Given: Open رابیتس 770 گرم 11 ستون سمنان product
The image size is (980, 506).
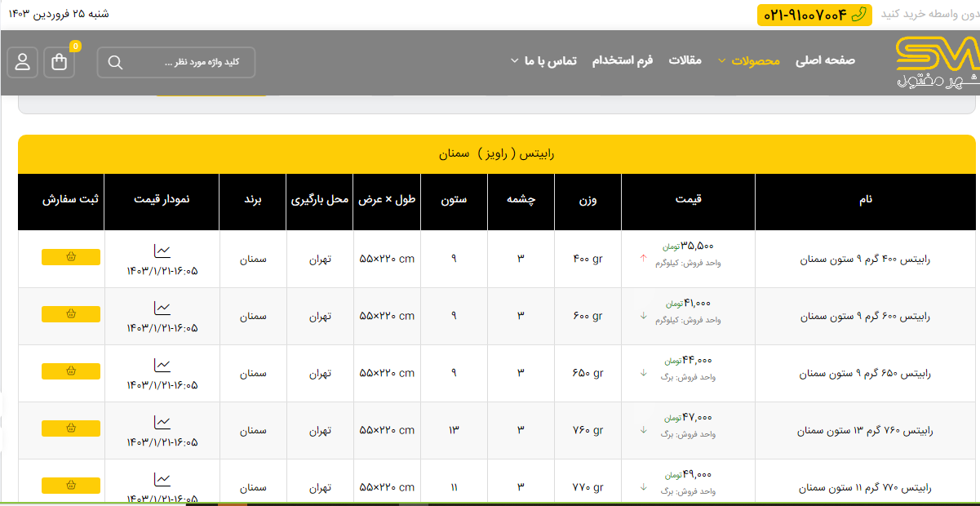Looking at the screenshot, I should tap(864, 487).
